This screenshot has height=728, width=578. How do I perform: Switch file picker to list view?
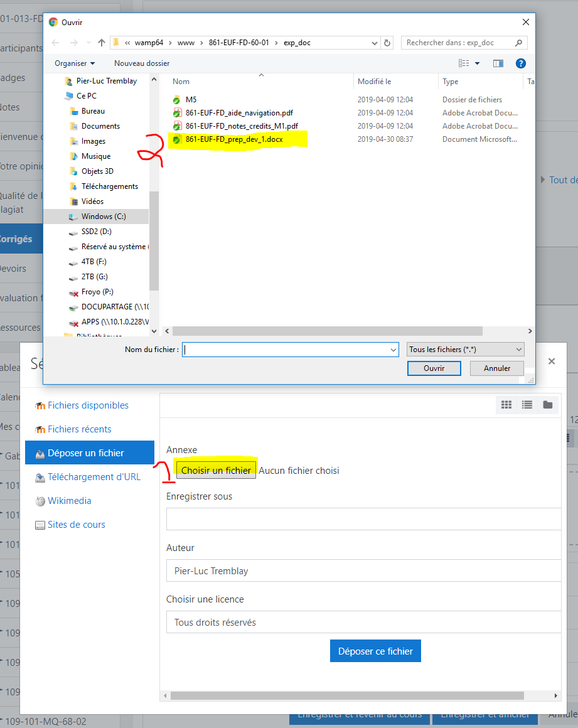point(527,405)
